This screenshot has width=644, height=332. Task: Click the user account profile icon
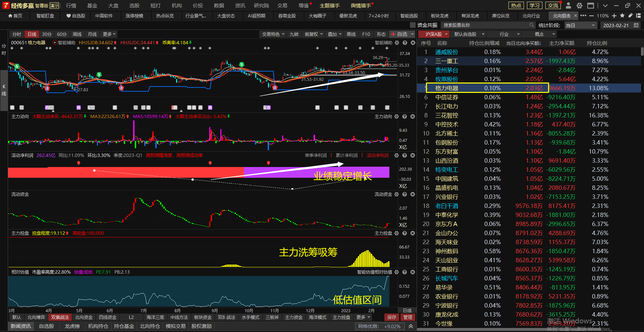point(568,6)
